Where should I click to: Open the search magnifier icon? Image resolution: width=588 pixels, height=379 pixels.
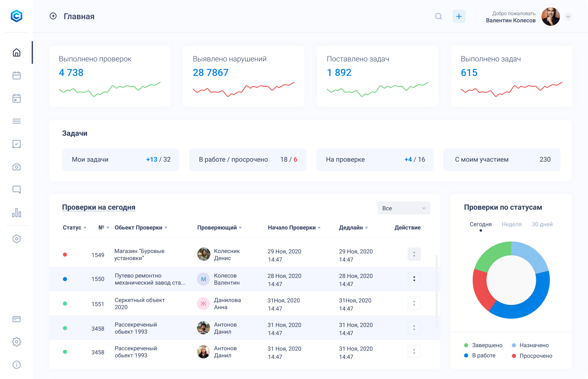(439, 17)
